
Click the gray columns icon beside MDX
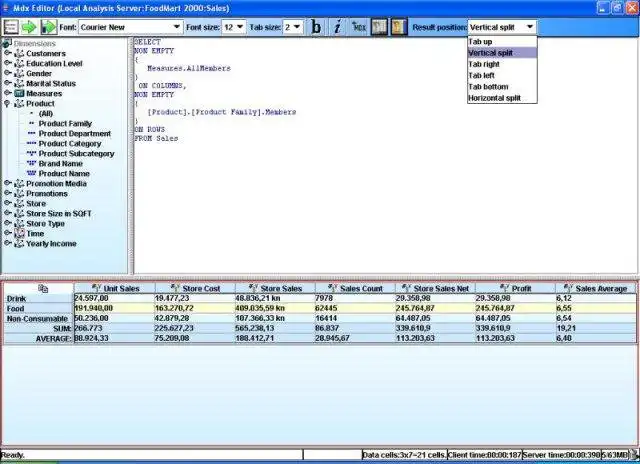coord(379,27)
